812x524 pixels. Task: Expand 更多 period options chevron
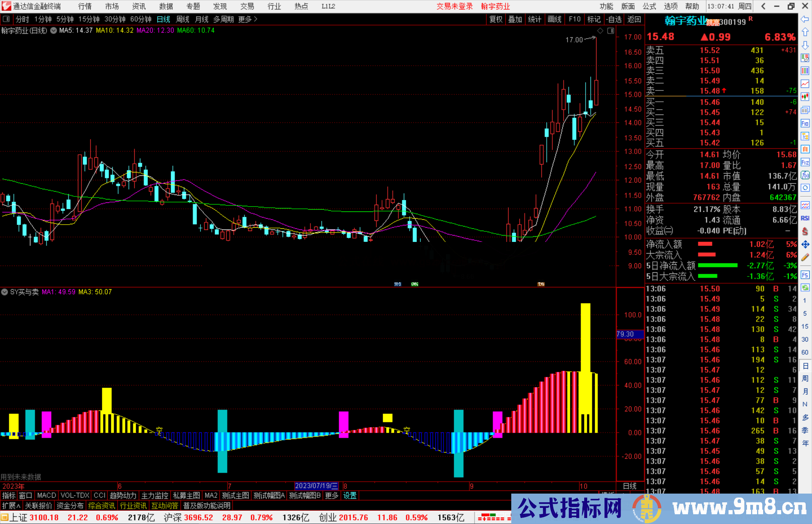pyautogui.click(x=256, y=19)
